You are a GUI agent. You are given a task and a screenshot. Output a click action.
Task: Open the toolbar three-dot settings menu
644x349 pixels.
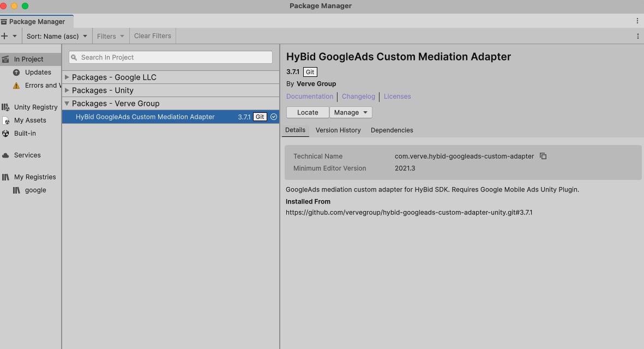pyautogui.click(x=637, y=36)
